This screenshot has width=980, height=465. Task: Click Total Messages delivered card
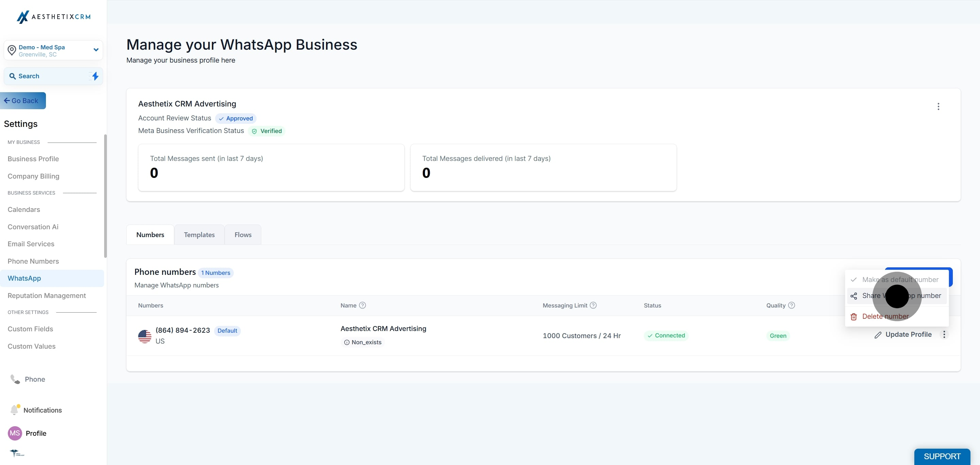click(543, 167)
